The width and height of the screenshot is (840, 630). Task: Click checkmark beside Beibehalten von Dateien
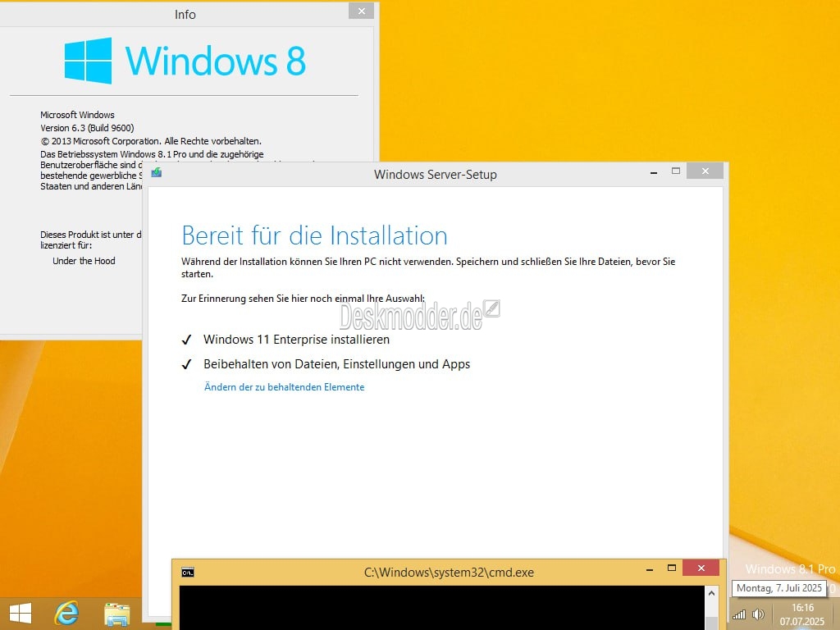pos(186,364)
